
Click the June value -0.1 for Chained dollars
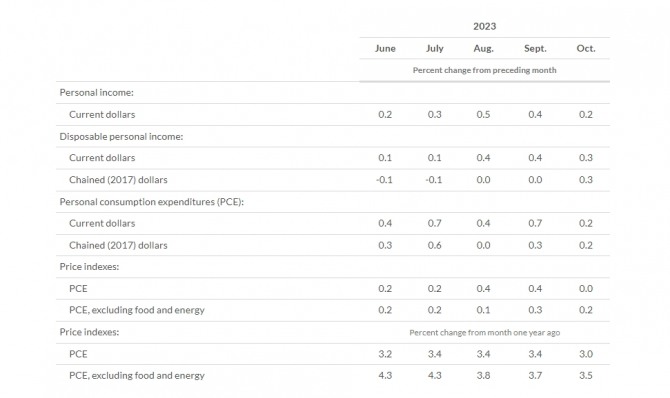point(384,180)
